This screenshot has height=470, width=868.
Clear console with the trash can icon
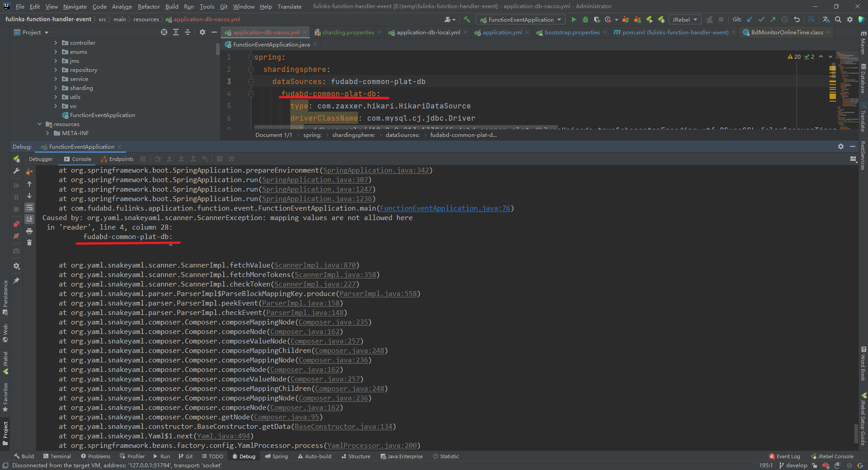(29, 243)
